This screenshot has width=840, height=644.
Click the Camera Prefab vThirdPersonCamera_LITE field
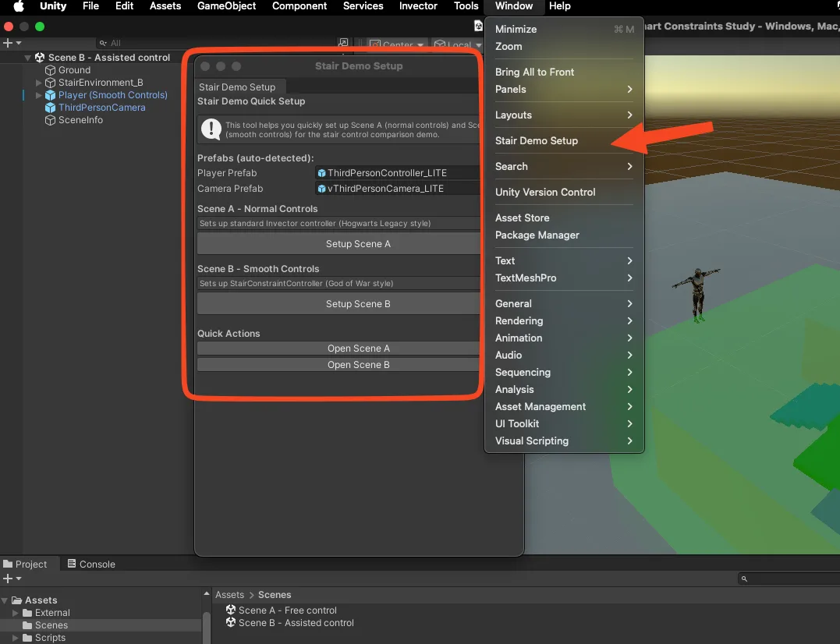[x=398, y=189]
